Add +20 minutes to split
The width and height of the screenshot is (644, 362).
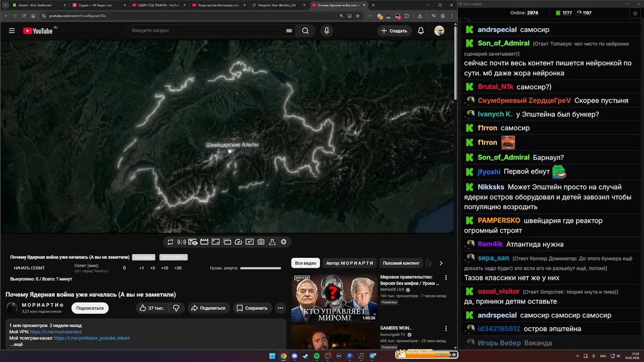coord(178,268)
